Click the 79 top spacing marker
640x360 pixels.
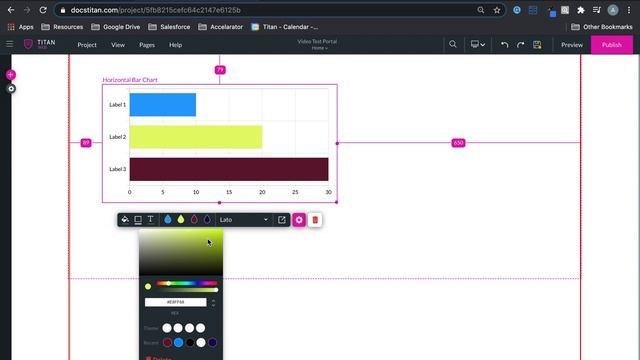coord(220,70)
